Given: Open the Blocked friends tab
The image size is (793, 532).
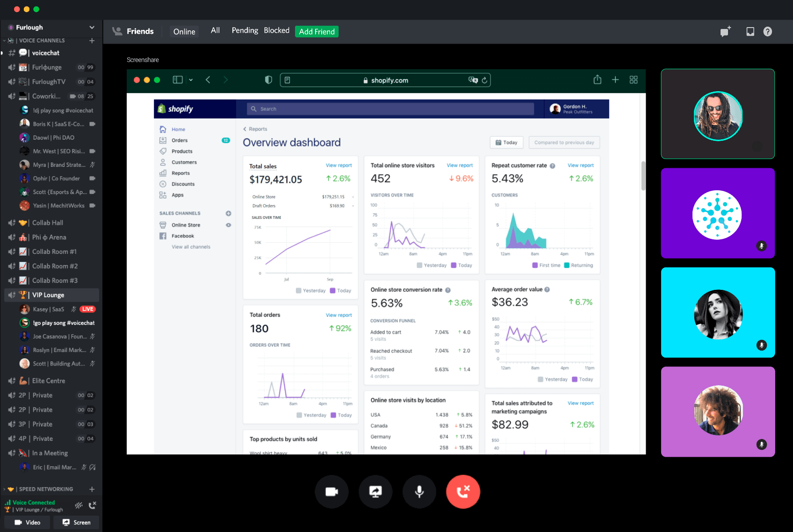Looking at the screenshot, I should [x=276, y=30].
